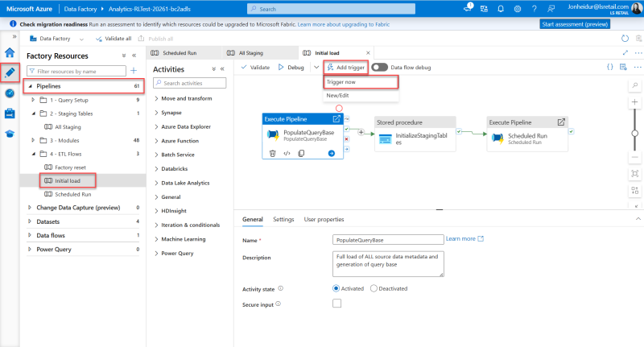
Task: Choose Trigger now from the menu
Action: [341, 82]
